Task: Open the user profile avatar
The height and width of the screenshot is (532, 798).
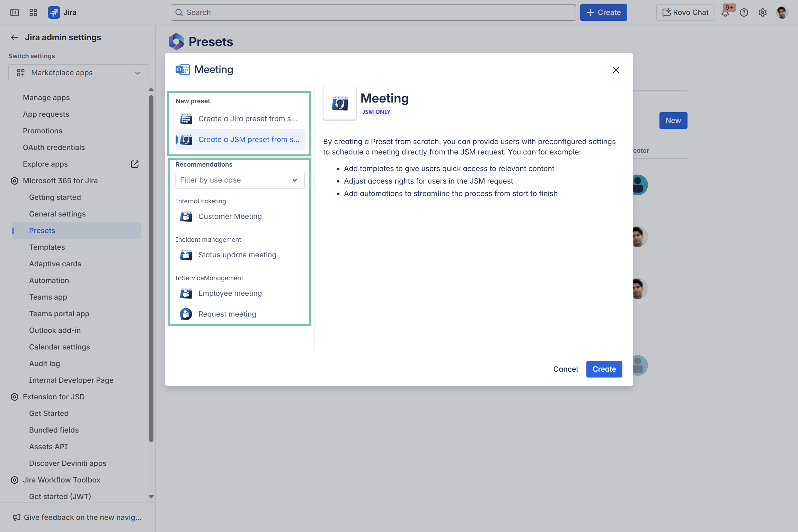Action: click(782, 13)
